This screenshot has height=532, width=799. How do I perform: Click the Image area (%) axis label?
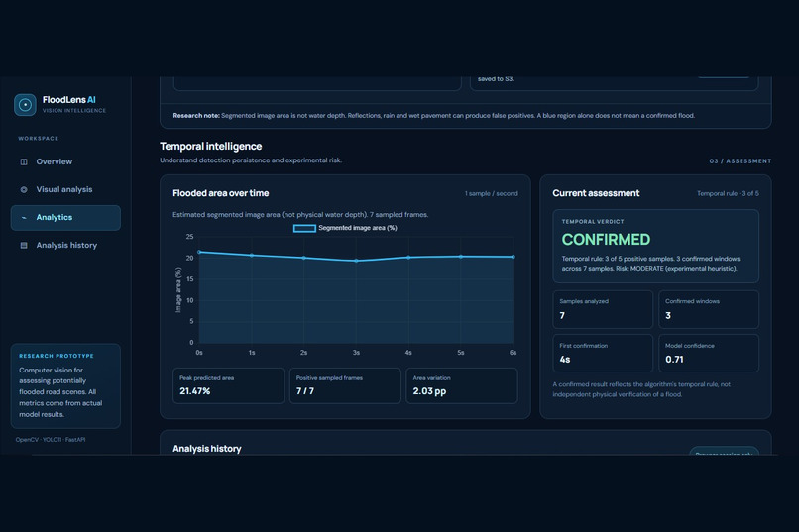click(178, 290)
